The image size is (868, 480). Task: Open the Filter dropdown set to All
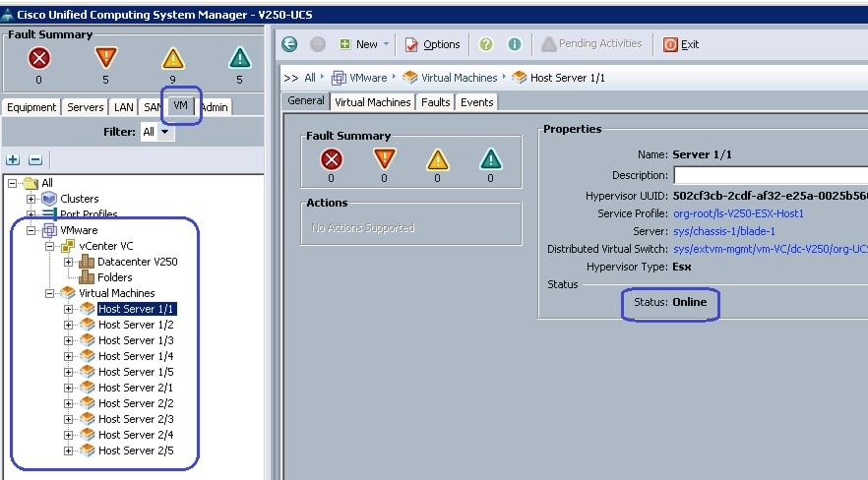click(157, 132)
